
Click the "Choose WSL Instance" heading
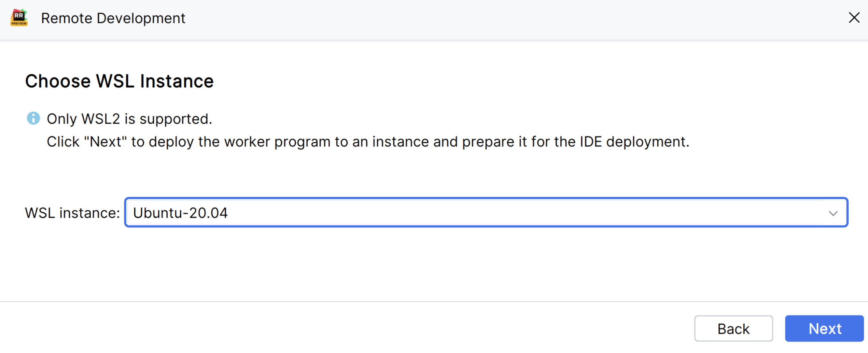click(119, 81)
